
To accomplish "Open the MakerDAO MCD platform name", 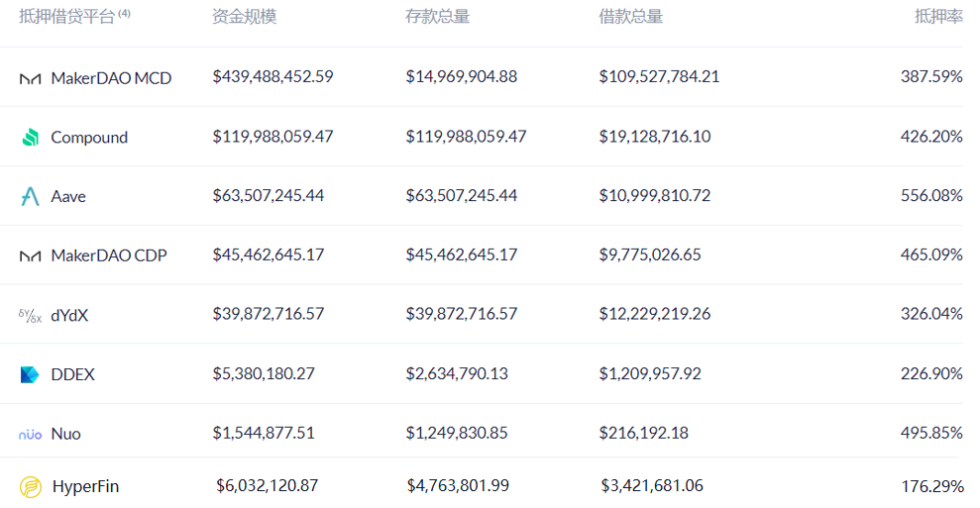I will coord(111,78).
